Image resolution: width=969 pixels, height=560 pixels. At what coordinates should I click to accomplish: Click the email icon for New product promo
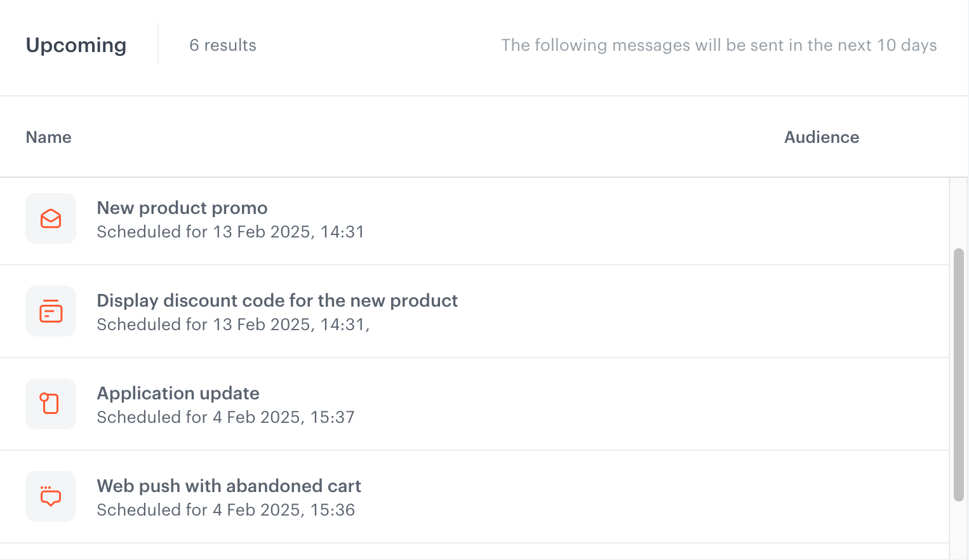[x=51, y=218]
